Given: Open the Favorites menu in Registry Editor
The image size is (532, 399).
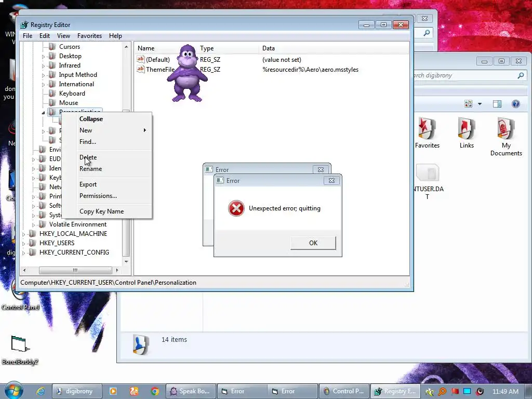Looking at the screenshot, I should [x=89, y=36].
